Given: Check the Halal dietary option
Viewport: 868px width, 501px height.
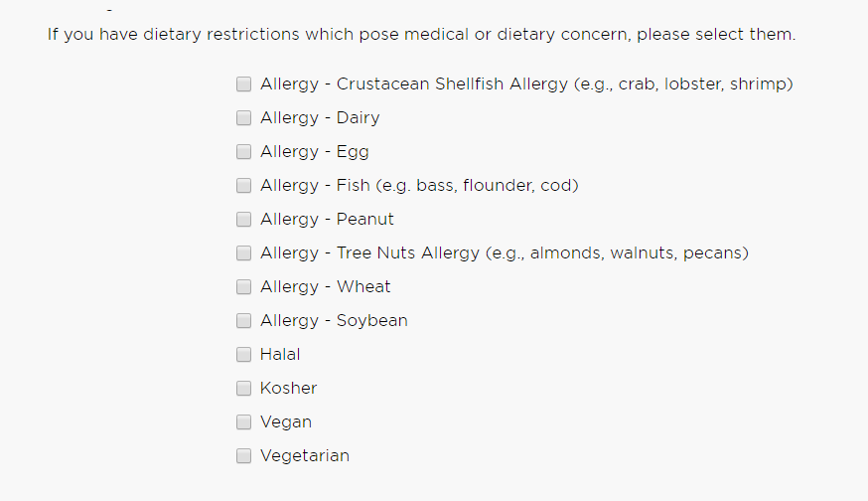Looking at the screenshot, I should tap(243, 355).
